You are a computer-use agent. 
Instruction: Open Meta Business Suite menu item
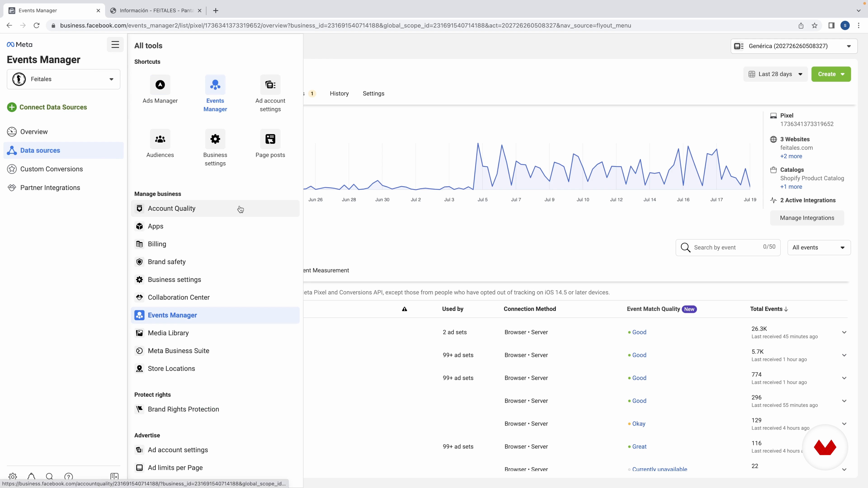click(x=215, y=351)
